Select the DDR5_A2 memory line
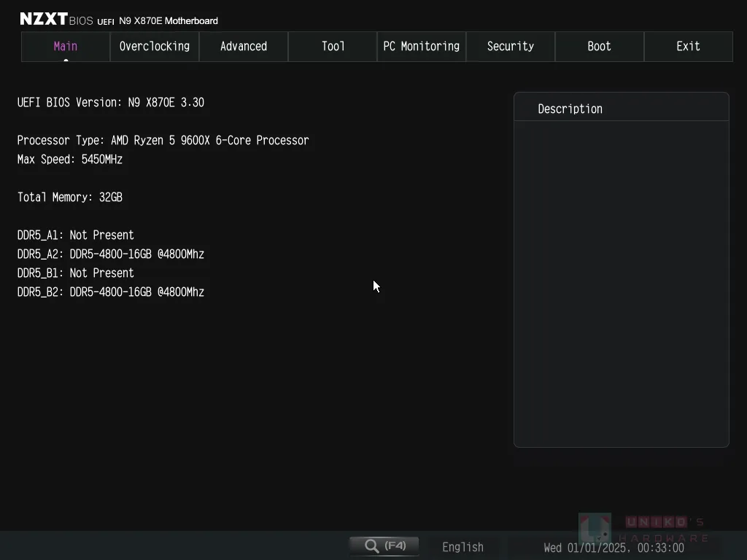This screenshot has width=747, height=560. coord(111,254)
